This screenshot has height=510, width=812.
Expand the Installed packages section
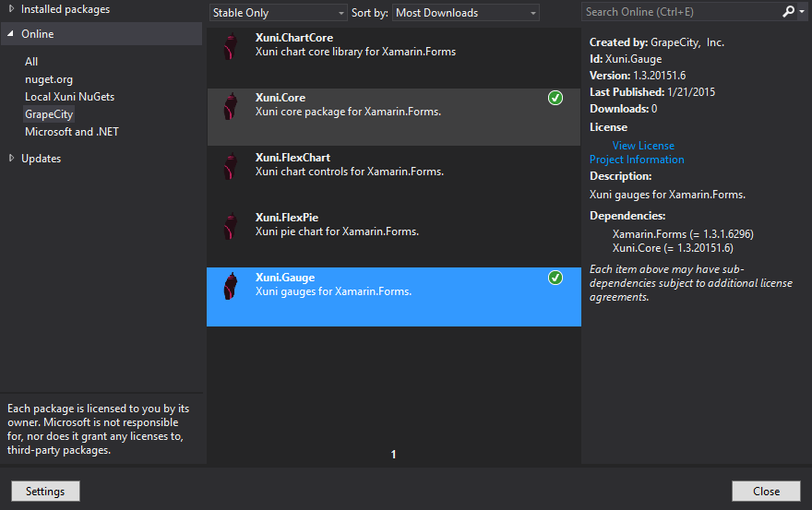pyautogui.click(x=12, y=9)
